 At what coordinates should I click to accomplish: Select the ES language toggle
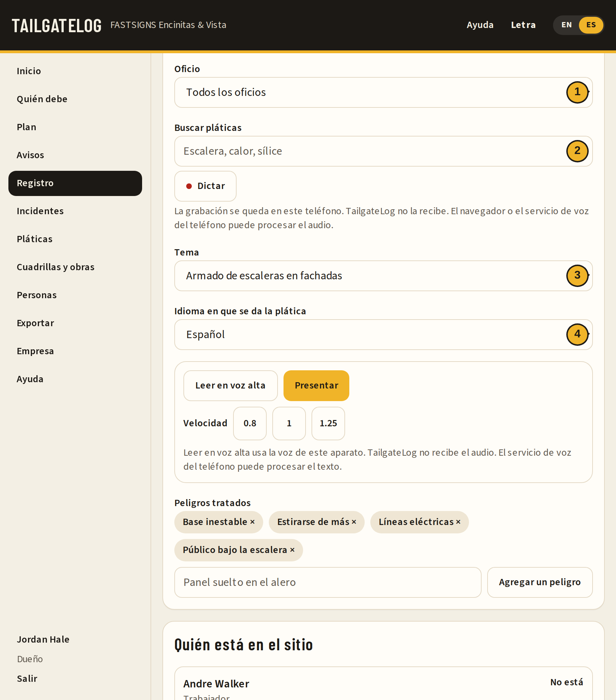pos(591,25)
